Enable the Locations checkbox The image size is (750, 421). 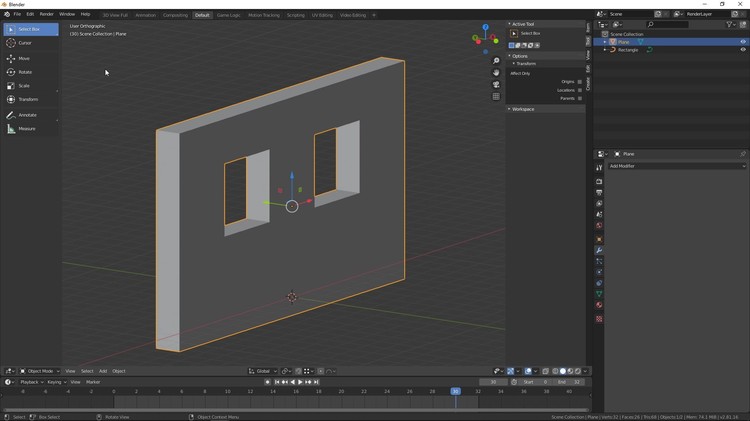pos(580,90)
